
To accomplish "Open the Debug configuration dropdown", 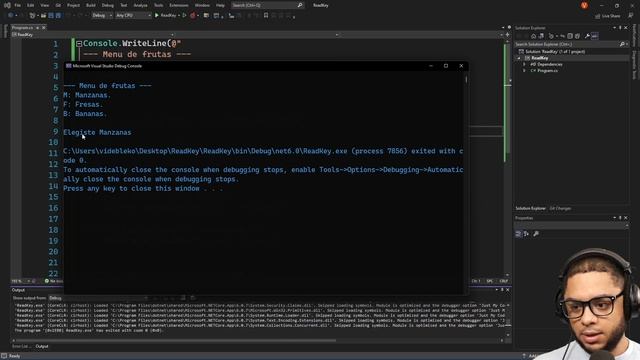I will tap(102, 16).
